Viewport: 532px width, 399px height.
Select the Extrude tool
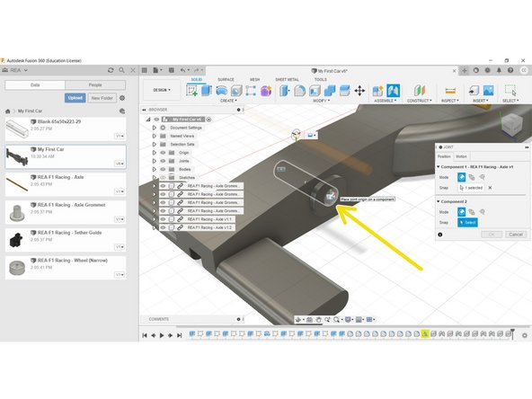coord(207,91)
